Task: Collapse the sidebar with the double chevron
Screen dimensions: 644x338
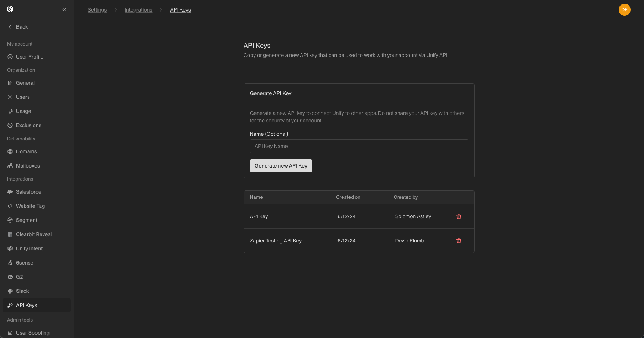Action: [x=64, y=9]
